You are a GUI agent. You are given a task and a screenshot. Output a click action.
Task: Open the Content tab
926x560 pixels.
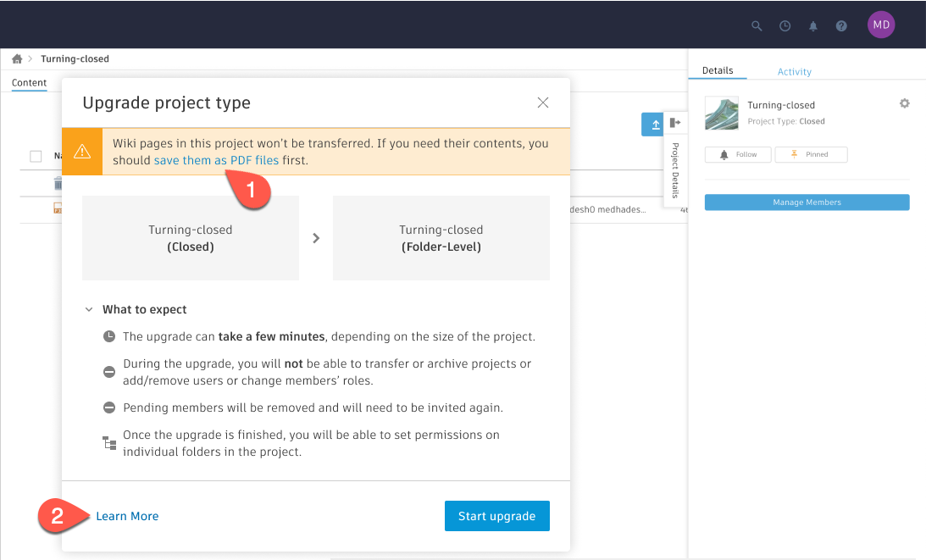pos(29,82)
